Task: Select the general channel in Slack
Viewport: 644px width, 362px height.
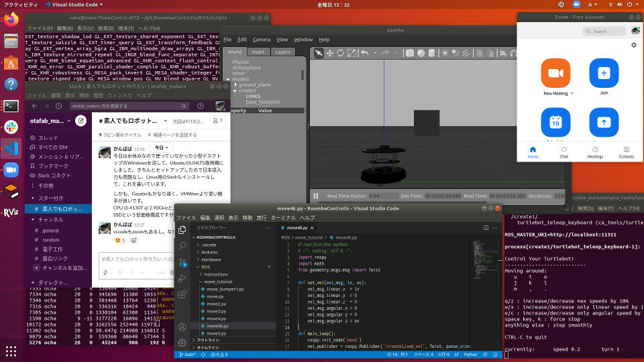Action: tap(51, 230)
